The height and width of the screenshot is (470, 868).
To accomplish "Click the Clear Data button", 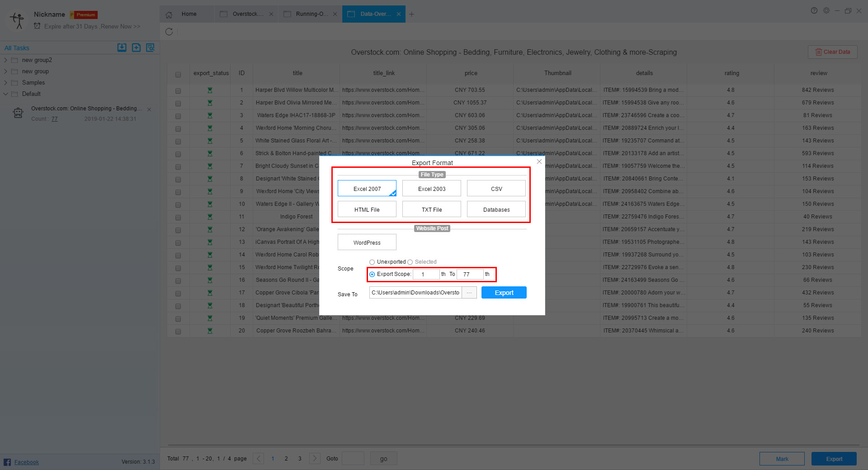I will coord(833,52).
